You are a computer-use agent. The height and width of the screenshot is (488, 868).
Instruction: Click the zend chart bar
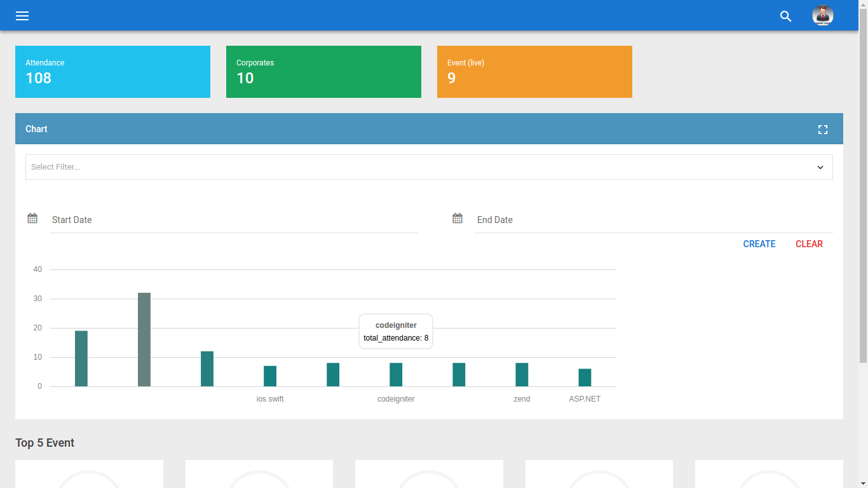coord(522,375)
